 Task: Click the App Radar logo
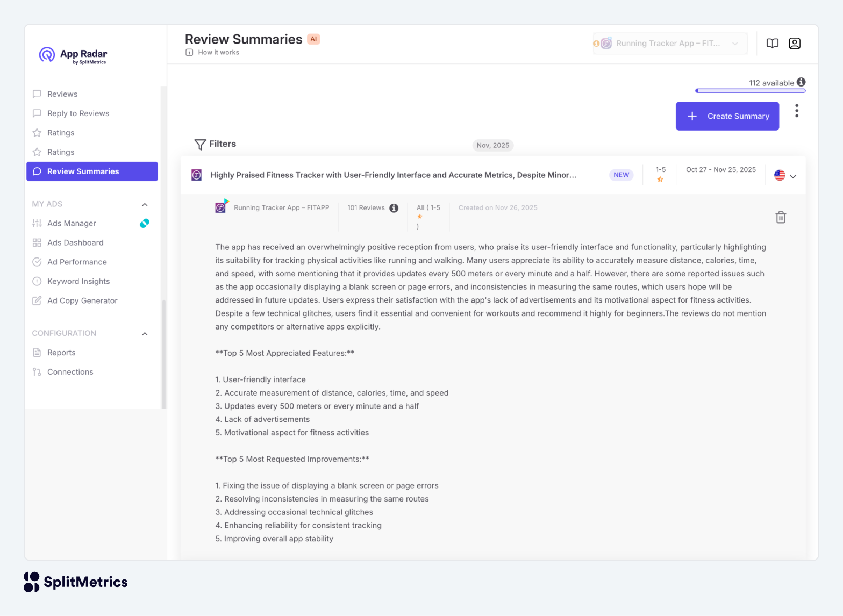pyautogui.click(x=73, y=55)
